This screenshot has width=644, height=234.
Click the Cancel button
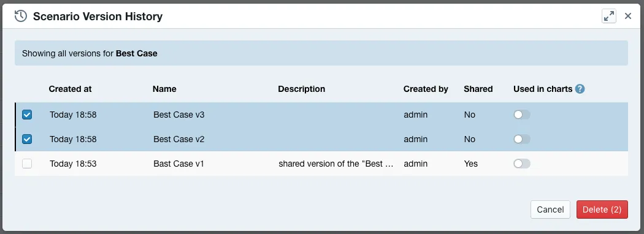pyautogui.click(x=550, y=209)
